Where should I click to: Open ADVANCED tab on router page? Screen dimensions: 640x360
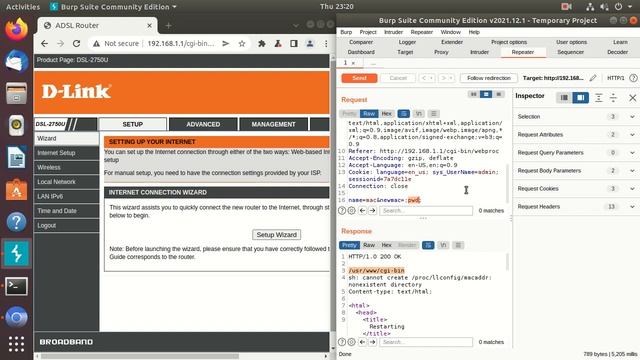pos(203,124)
